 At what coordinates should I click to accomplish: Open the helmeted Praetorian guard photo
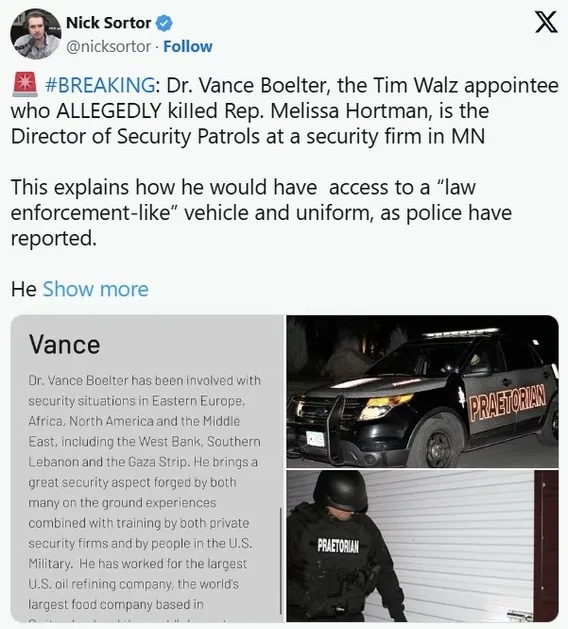pyautogui.click(x=422, y=546)
